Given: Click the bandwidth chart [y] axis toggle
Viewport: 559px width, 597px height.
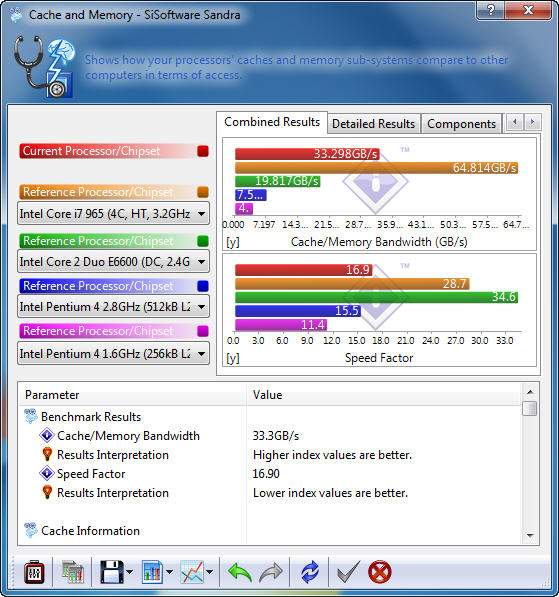Looking at the screenshot, I should coord(233,242).
